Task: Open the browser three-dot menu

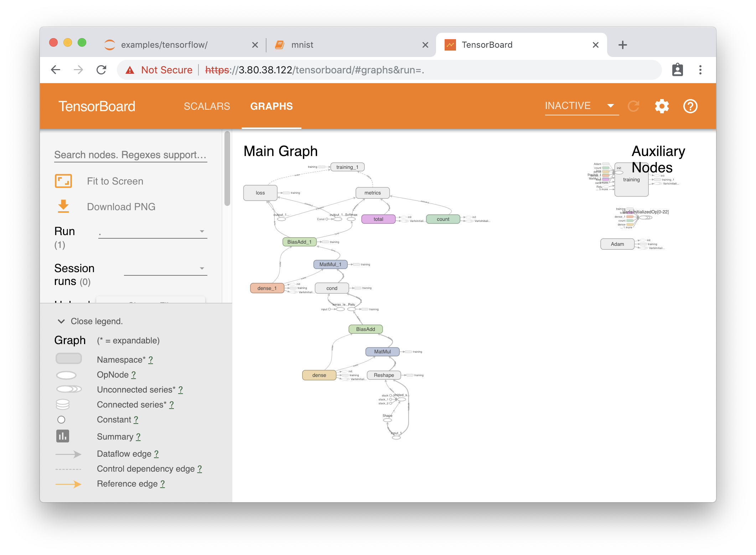Action: click(x=700, y=70)
